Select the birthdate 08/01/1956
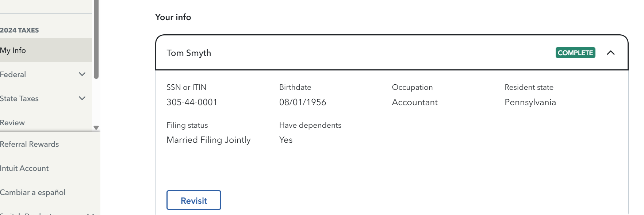The width and height of the screenshot is (644, 215). coord(302,102)
